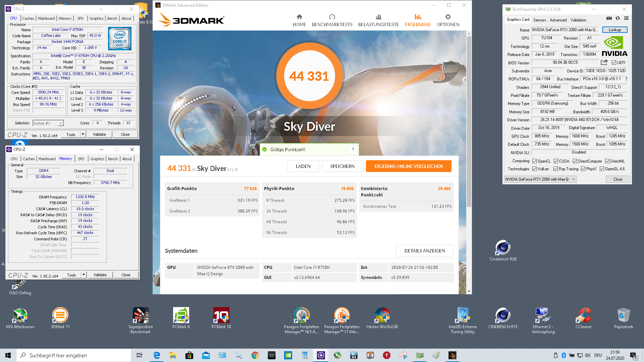Expand Tools dropdown arrow in CPU-Z Memory window
The height and width of the screenshot is (362, 644).
click(84, 275)
